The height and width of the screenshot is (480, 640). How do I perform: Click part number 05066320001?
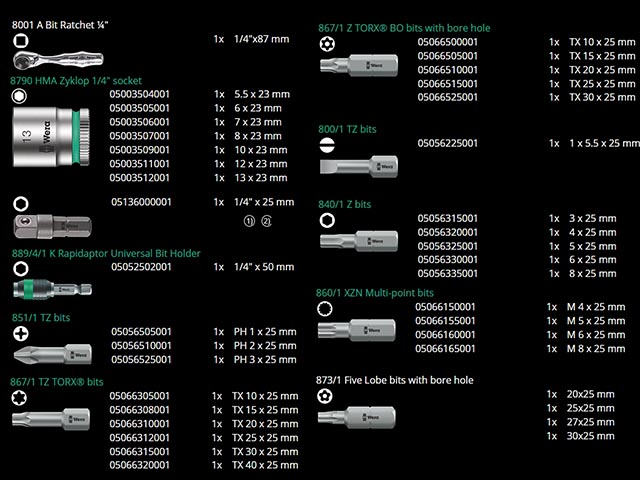(x=140, y=465)
